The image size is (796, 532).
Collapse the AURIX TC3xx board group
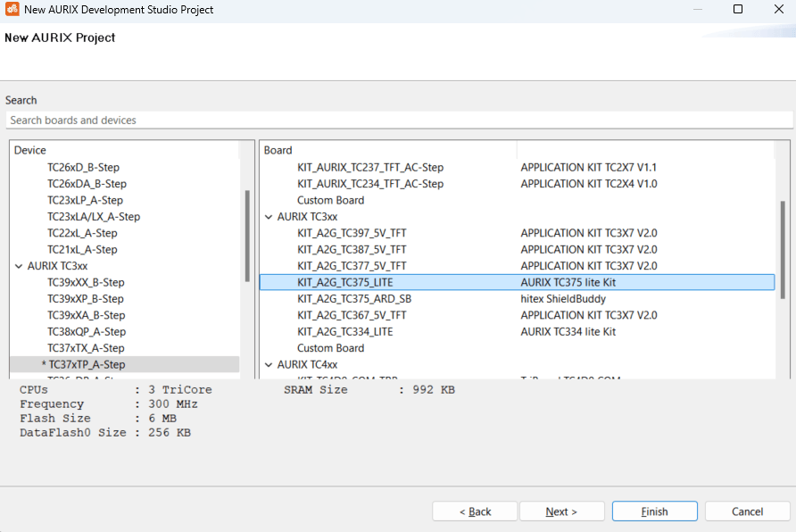pyautogui.click(x=269, y=217)
